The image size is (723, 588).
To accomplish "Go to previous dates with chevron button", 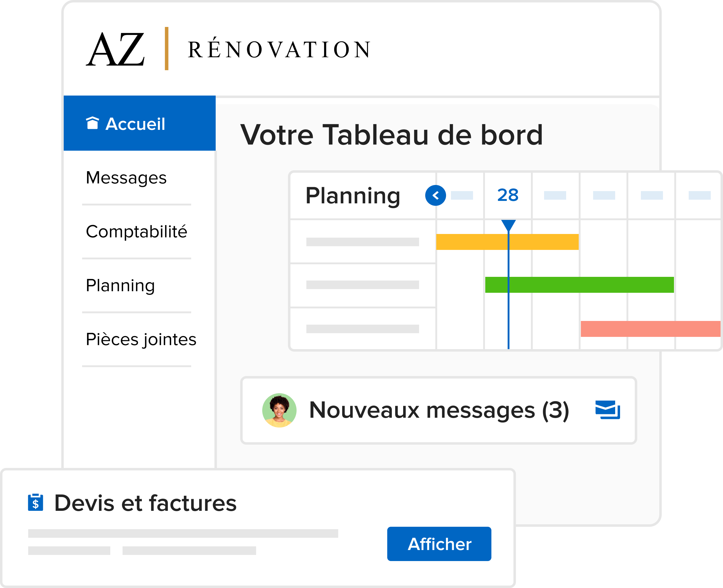I will pos(435,195).
